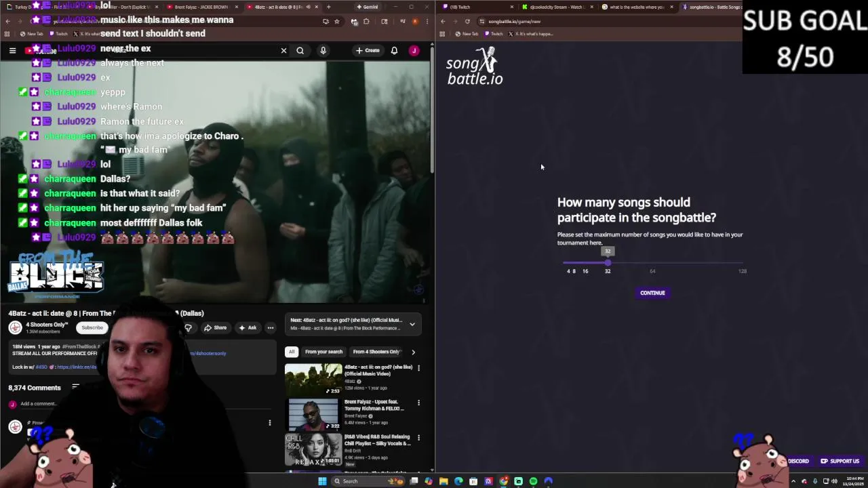Share the 4Batz video
The image size is (868, 488).
(216, 327)
